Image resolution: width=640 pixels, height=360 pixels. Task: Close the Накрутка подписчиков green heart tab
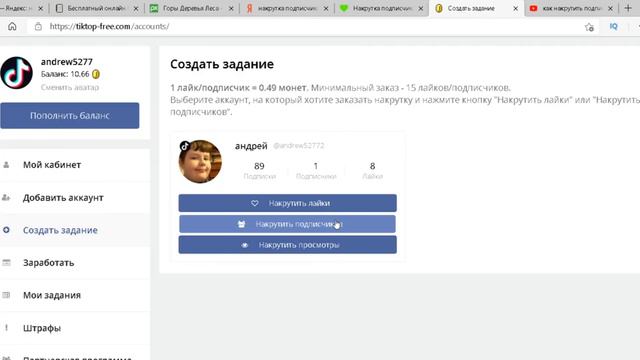coord(421,8)
